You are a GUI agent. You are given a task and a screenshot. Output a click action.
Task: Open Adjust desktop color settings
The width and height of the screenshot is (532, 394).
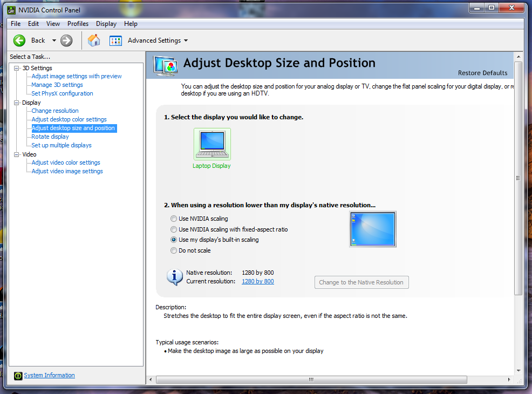[x=69, y=119]
